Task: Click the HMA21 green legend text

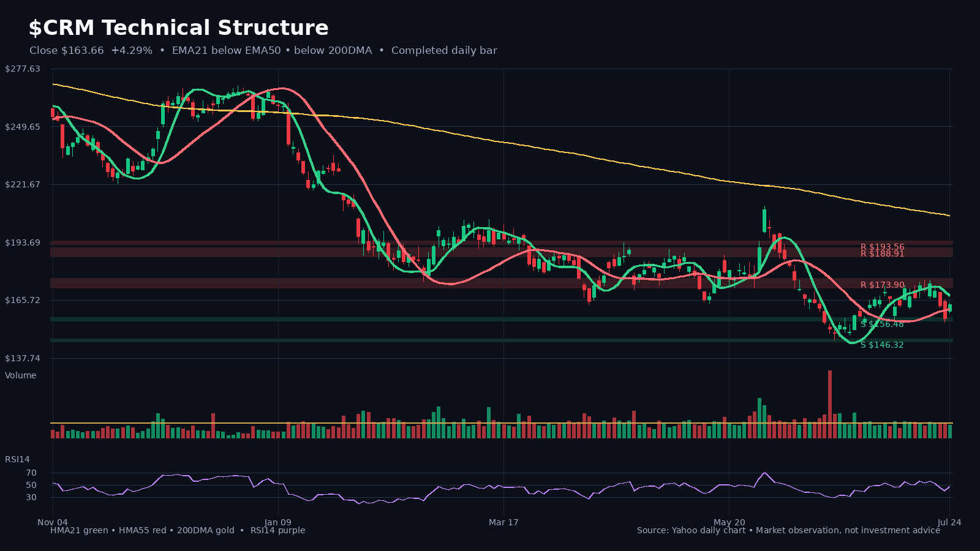Action: pyautogui.click(x=79, y=530)
